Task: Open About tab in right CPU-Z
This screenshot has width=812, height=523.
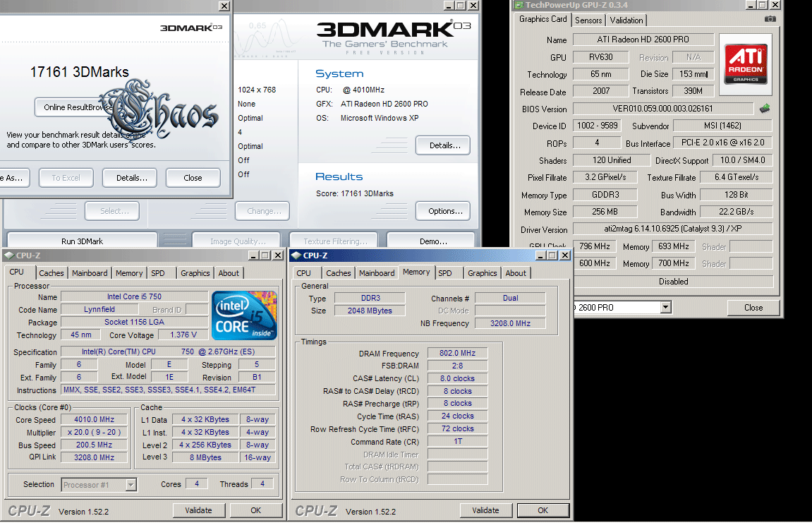Action: (516, 273)
